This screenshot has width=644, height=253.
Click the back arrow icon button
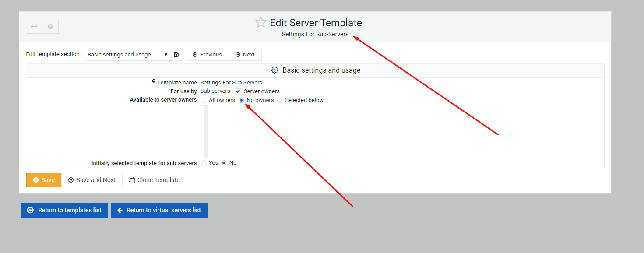pos(34,27)
